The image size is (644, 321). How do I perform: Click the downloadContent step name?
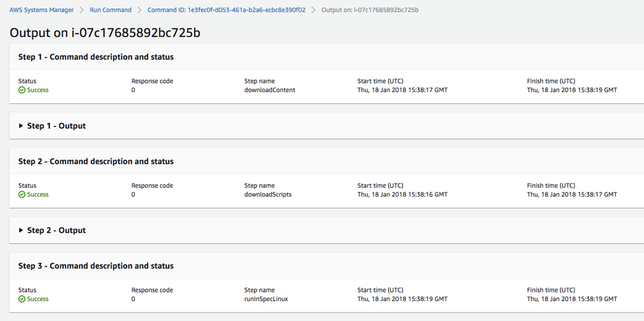[269, 90]
